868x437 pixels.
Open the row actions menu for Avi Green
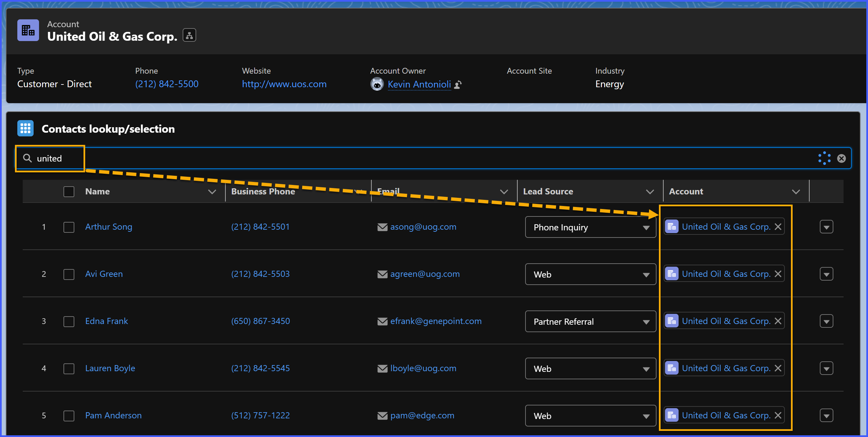826,274
